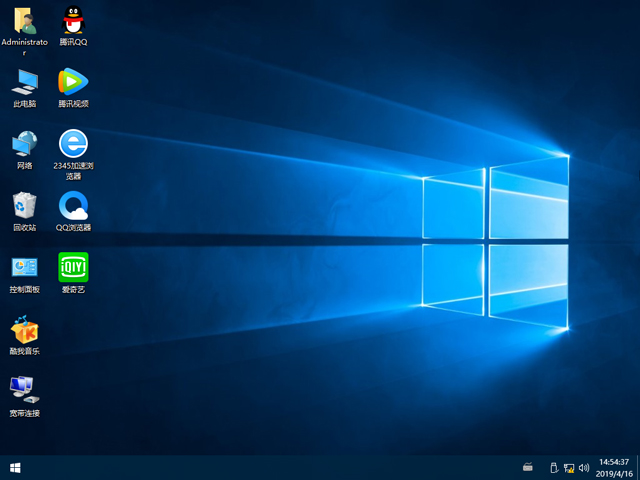The height and width of the screenshot is (480, 640).
Task: Click the Show desktop strip at taskbar end
Action: (x=638, y=468)
